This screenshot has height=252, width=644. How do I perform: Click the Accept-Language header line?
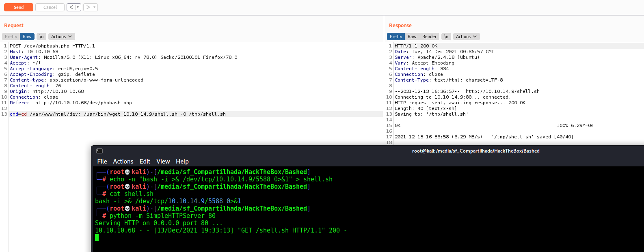[54, 69]
